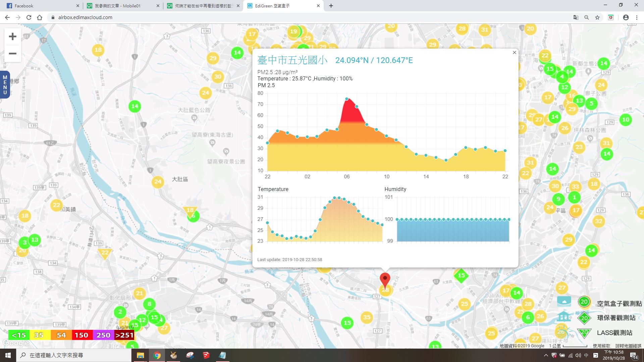Click the first temperature chart data point

click(267, 223)
